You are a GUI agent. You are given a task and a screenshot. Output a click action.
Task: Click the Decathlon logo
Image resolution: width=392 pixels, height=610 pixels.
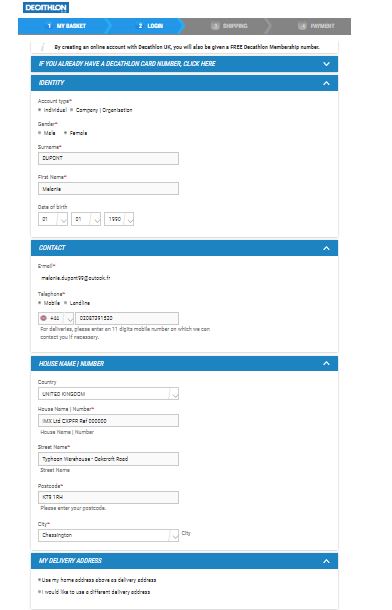[46, 7]
